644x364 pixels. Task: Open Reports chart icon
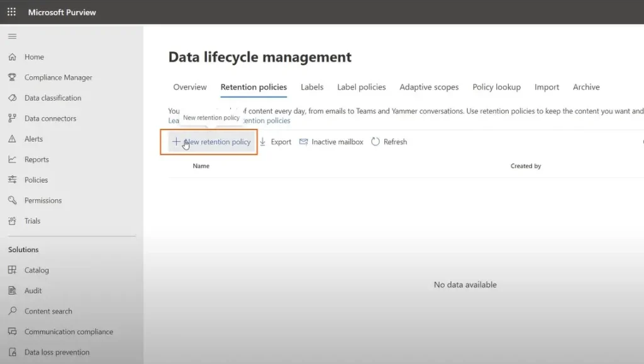[12, 160]
